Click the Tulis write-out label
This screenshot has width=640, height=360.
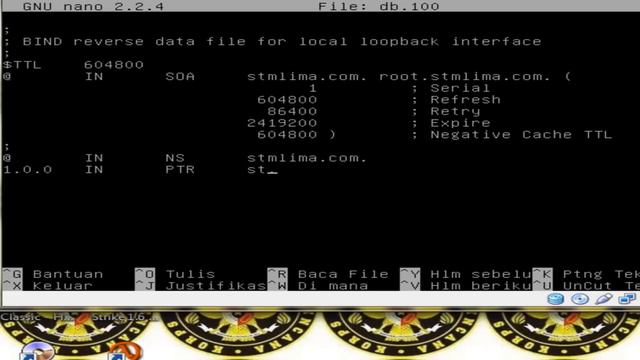tap(191, 274)
